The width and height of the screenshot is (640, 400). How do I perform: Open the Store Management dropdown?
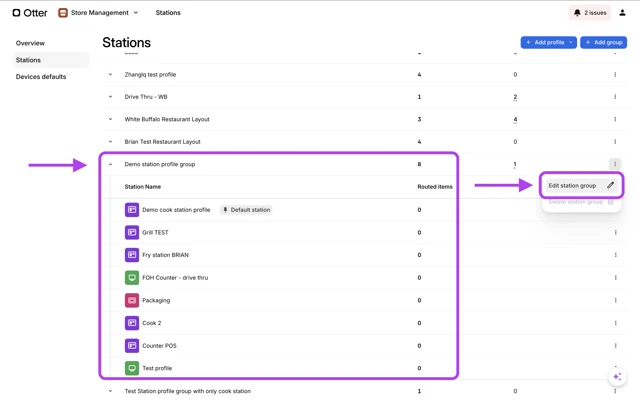(x=136, y=13)
